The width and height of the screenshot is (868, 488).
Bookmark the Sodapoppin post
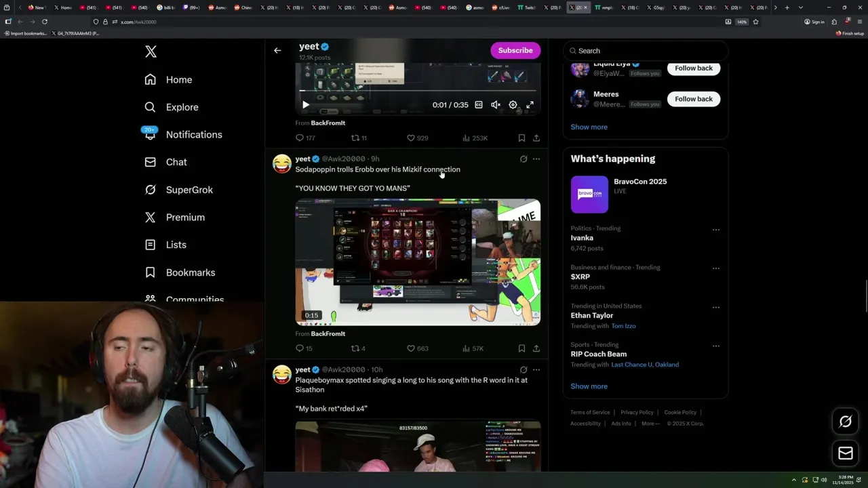point(521,348)
